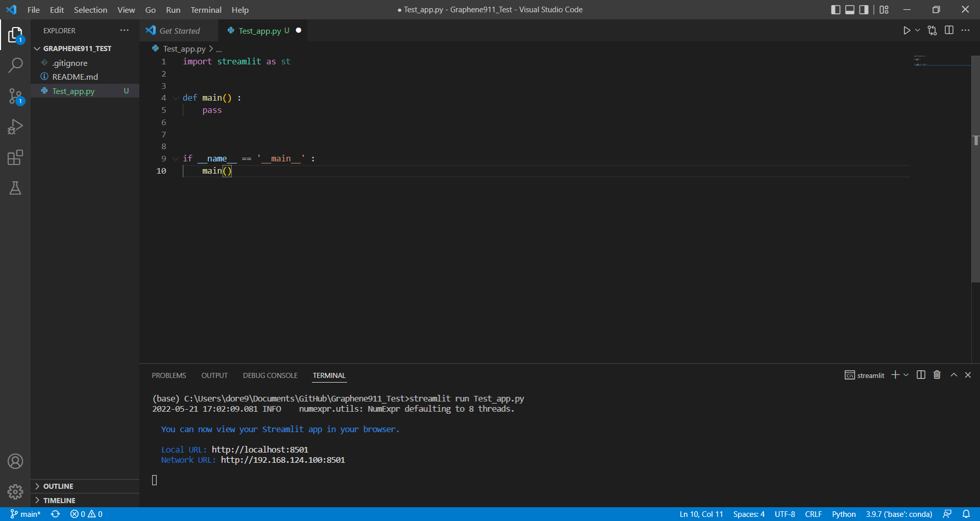Open notifications bell in status bar
Screen dimensions: 980x521
pyautogui.click(x=966, y=514)
